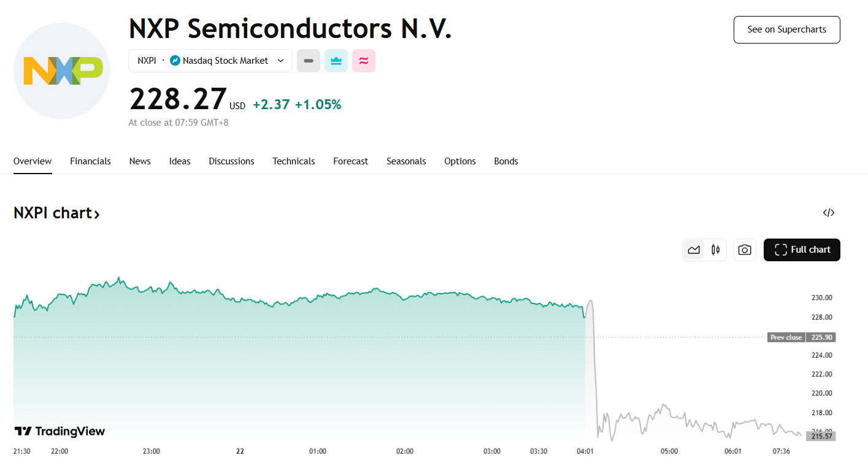This screenshot has height=471, width=868.
Task: Switch chart to area style
Action: pos(694,250)
